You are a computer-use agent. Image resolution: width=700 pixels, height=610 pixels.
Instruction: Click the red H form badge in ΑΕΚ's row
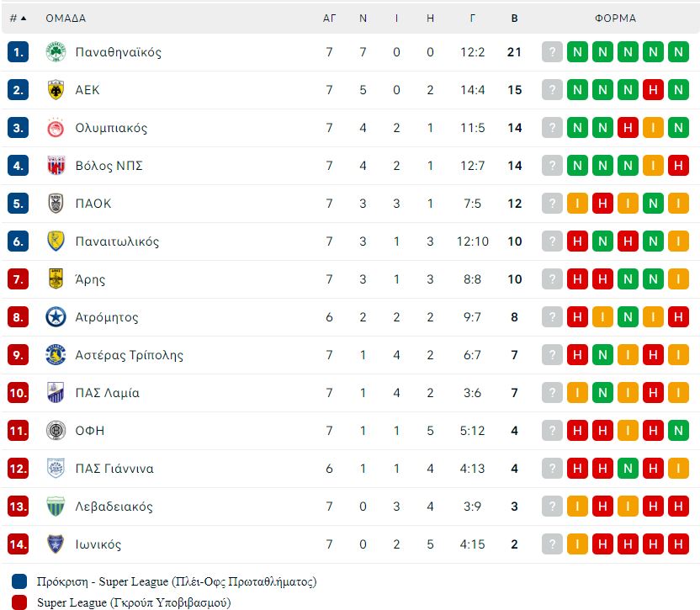[653, 90]
